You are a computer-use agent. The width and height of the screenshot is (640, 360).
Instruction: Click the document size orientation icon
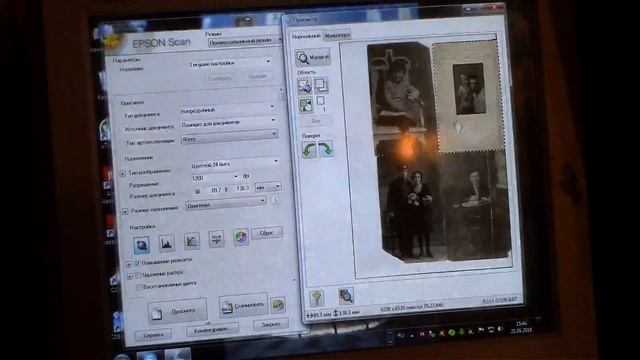276,200
